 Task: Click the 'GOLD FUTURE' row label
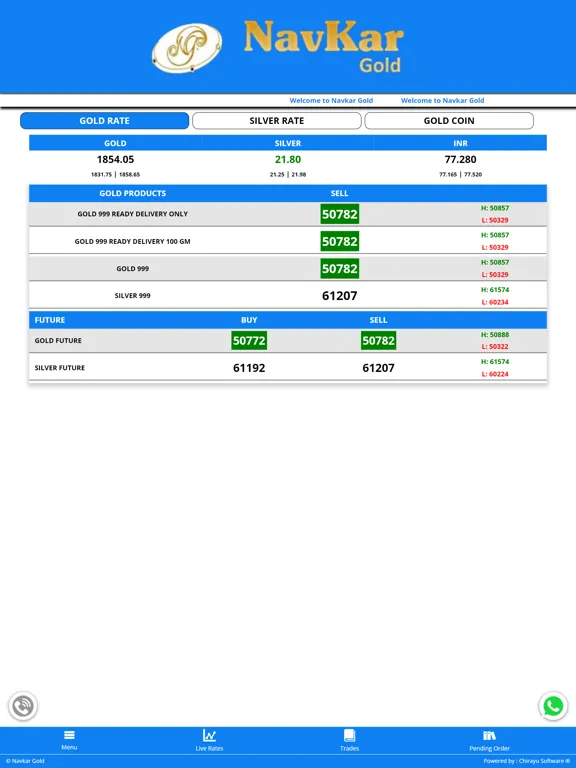(x=58, y=340)
